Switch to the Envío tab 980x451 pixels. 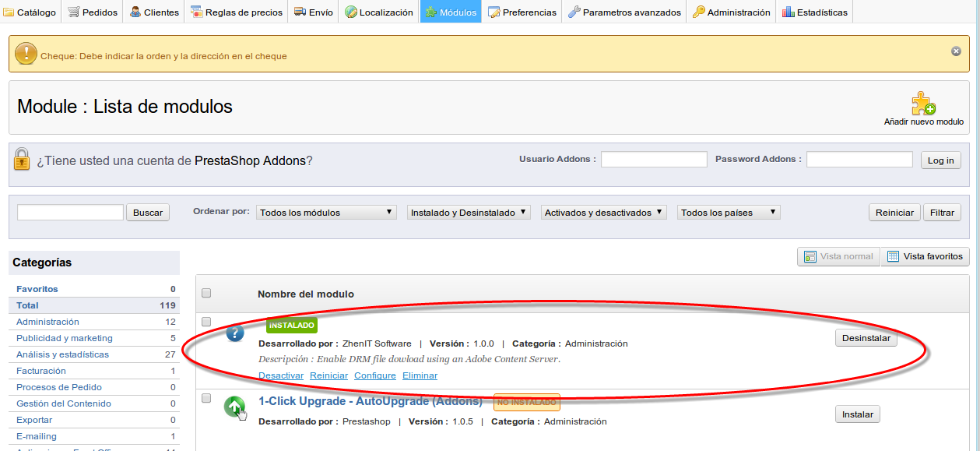(x=314, y=12)
